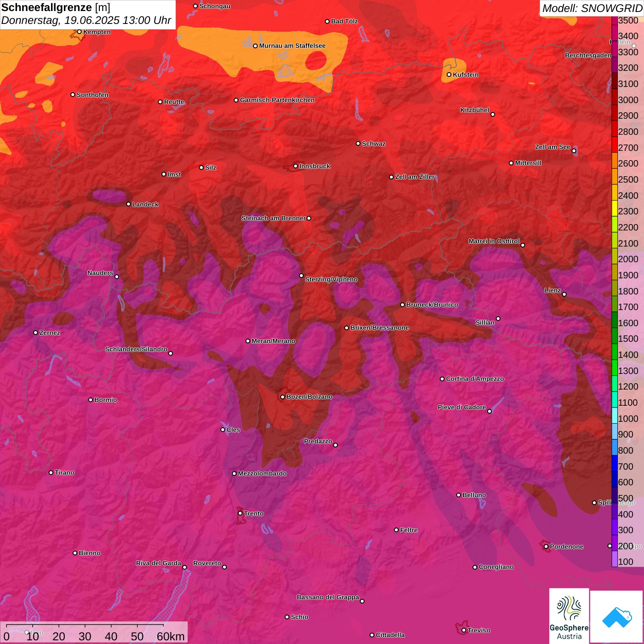The height and width of the screenshot is (644, 644).
Task: Click the "Bassano del Grappa" label
Action: 328,597
